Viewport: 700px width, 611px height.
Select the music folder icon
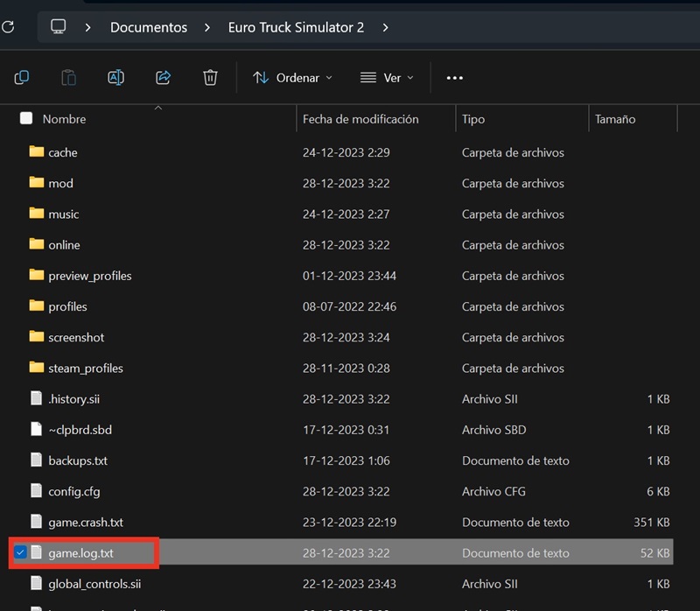(37, 213)
